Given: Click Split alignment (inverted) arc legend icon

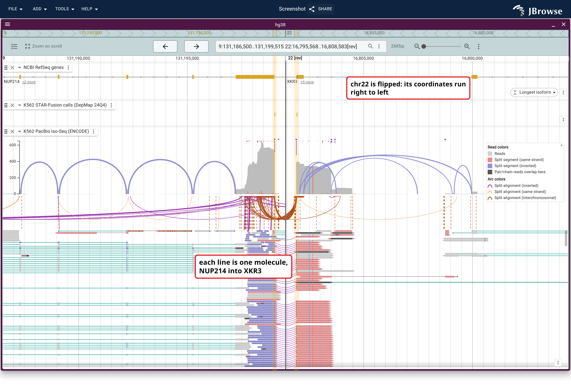Looking at the screenshot, I should point(490,186).
